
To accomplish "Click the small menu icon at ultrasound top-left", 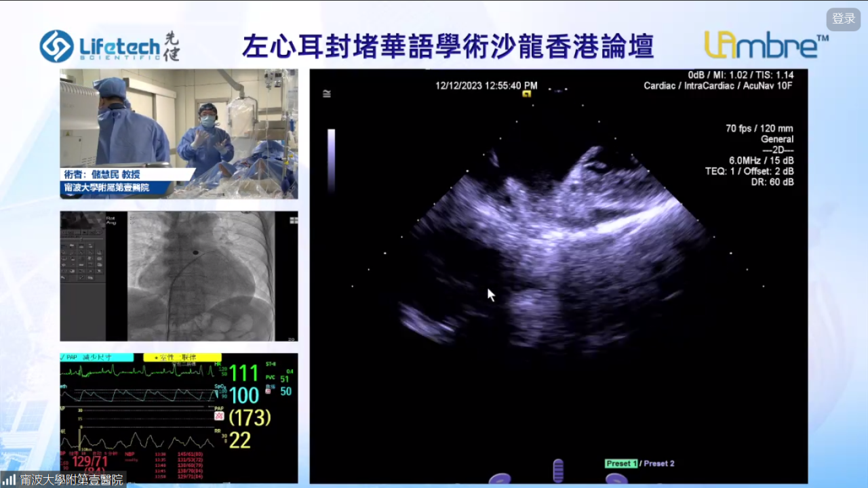I will pos(327,94).
